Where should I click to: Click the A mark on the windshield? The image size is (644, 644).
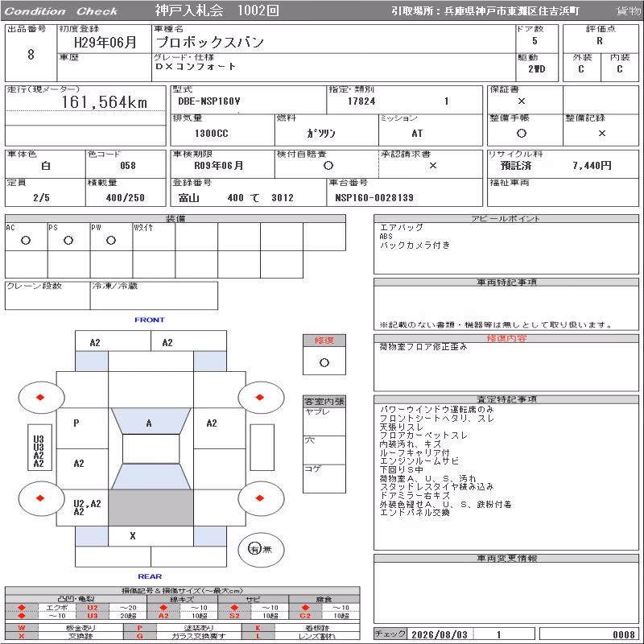pyautogui.click(x=149, y=423)
